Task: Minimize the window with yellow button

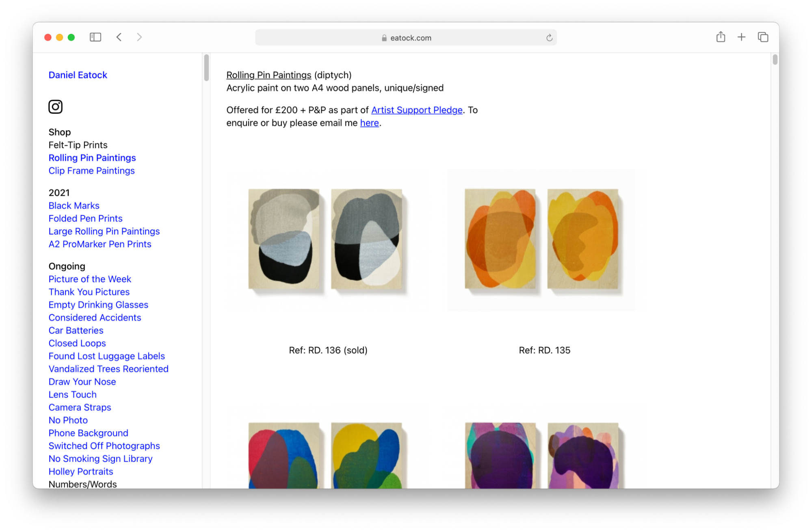Action: 60,37
